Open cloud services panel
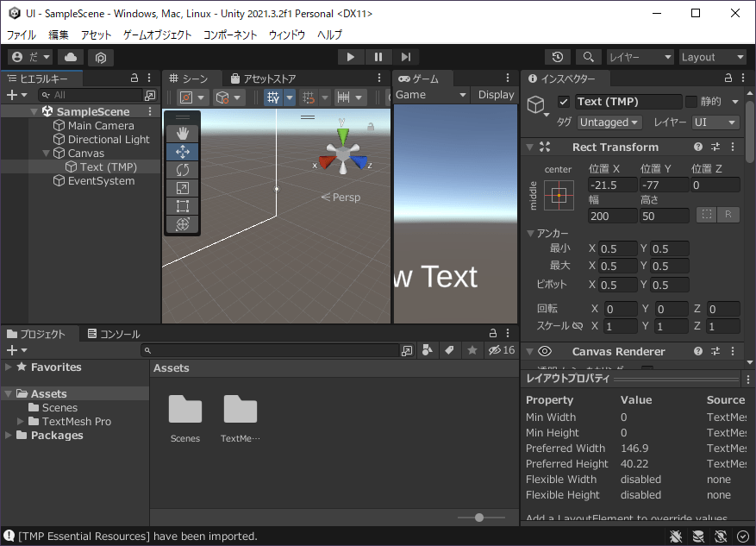The width and height of the screenshot is (756, 546). tap(71, 58)
